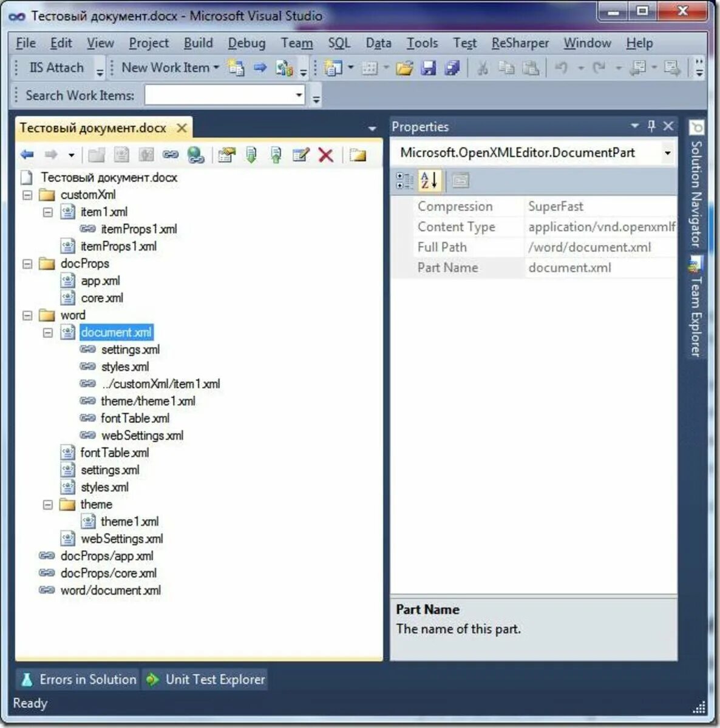Open the Unit Test Explorer tab
The image size is (720, 728).
pos(205,679)
